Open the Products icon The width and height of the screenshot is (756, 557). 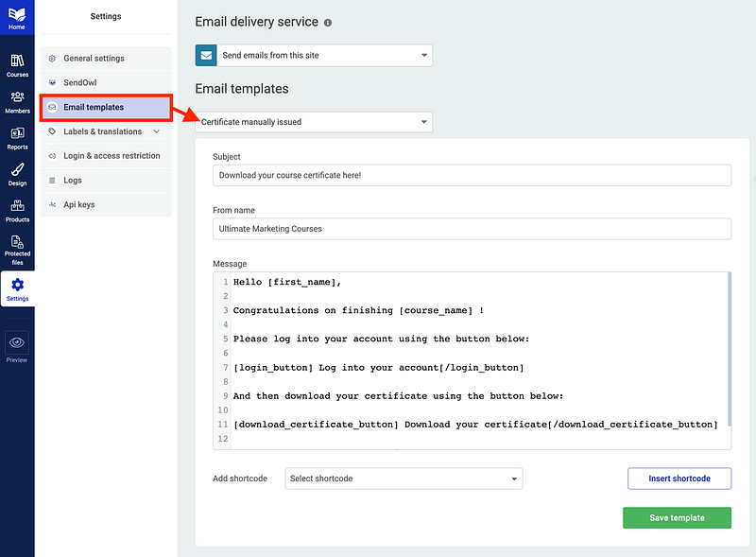click(x=17, y=211)
